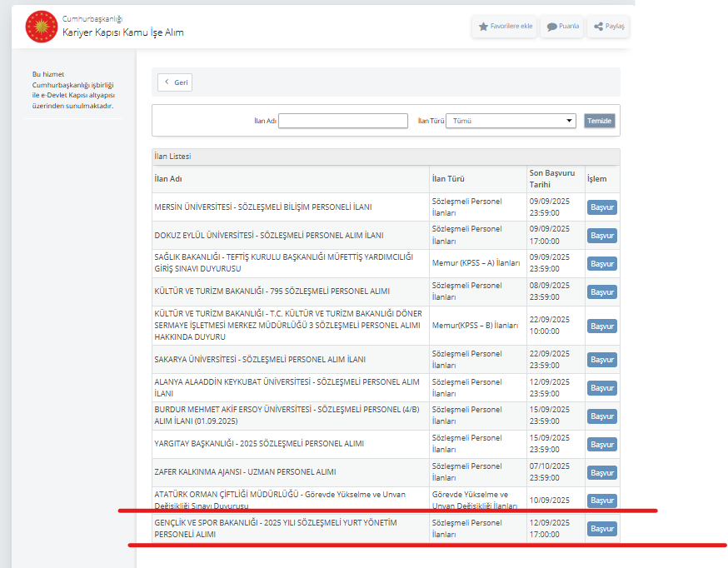Click Başvur for Döner Sermaye listing
Viewport: 728px width, 568px height.
pyautogui.click(x=601, y=326)
